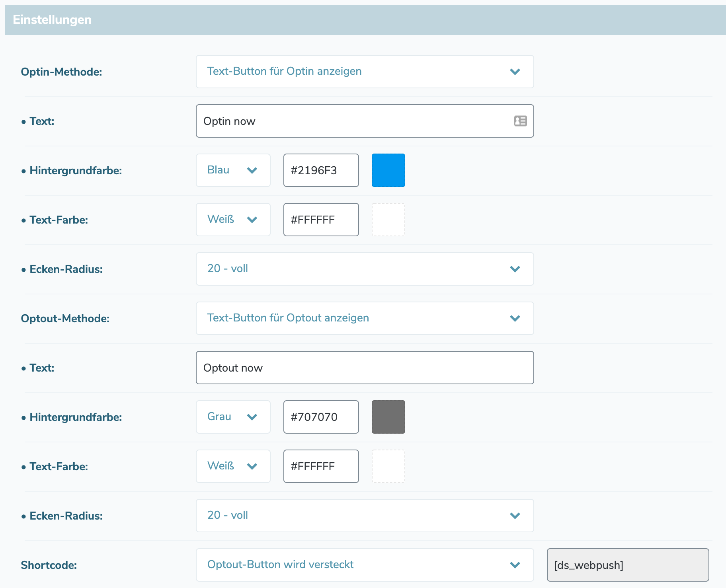The height and width of the screenshot is (588, 726).
Task: Open the Optout Text-Farbe Weiß dropdown
Action: pyautogui.click(x=233, y=466)
